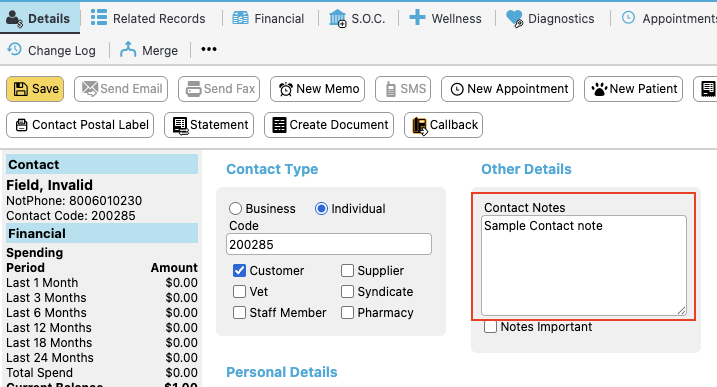
Task: Click the Save button
Action: [35, 89]
